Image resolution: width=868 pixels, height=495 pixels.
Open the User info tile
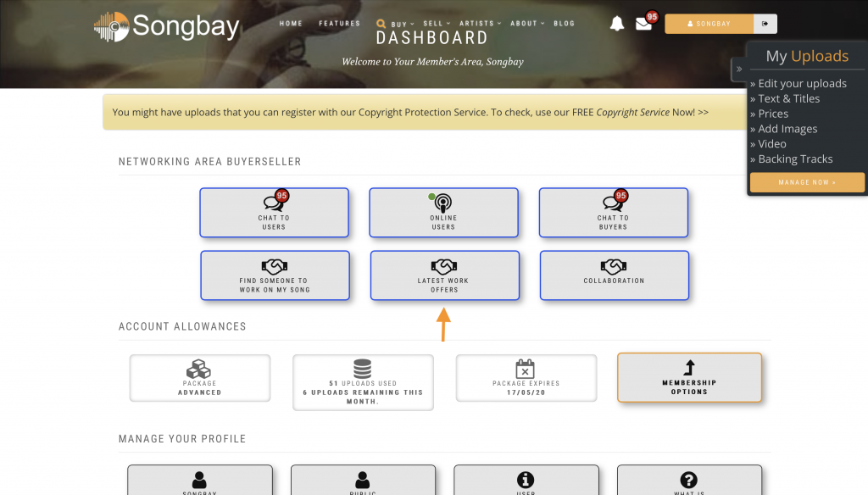tap(526, 480)
